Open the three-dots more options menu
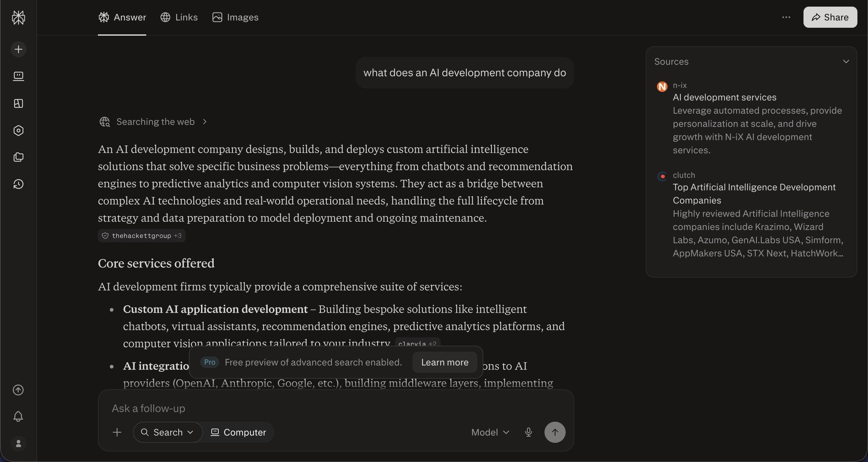868x462 pixels. click(786, 17)
